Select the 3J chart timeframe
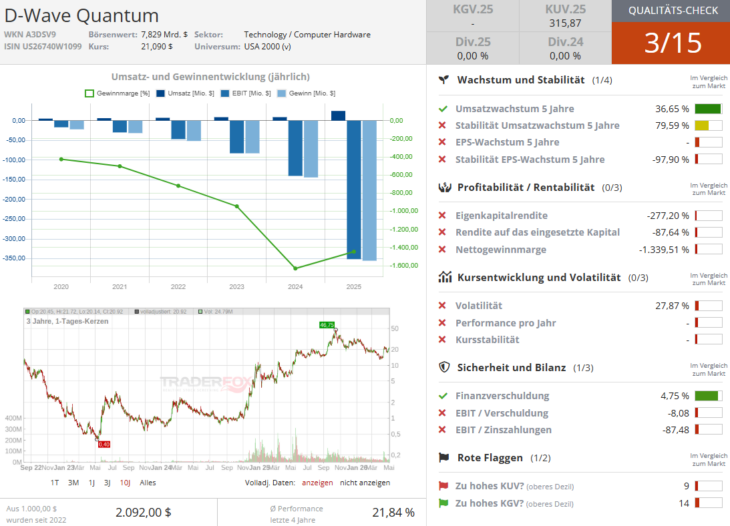730x526 pixels. tap(107, 483)
